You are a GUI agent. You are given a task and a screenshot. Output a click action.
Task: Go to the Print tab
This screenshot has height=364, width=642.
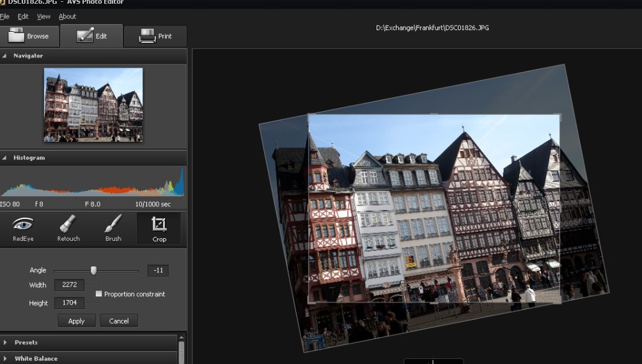[x=155, y=36]
